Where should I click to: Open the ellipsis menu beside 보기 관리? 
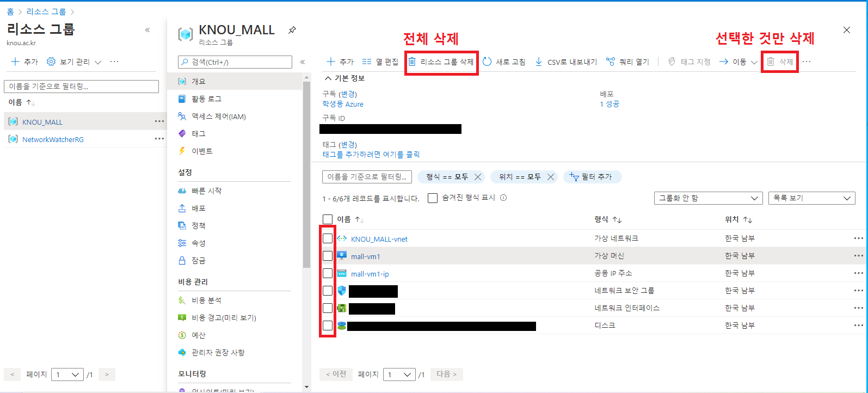[114, 62]
